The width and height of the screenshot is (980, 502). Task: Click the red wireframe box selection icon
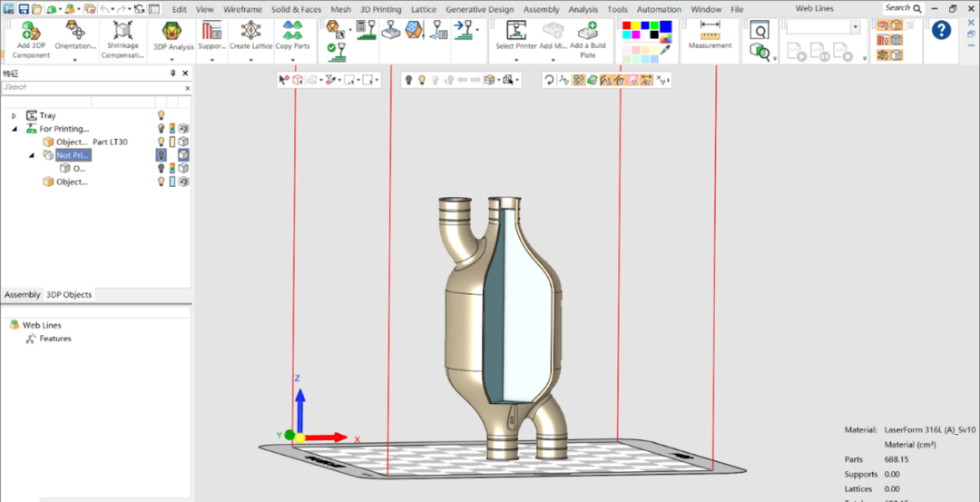[299, 80]
